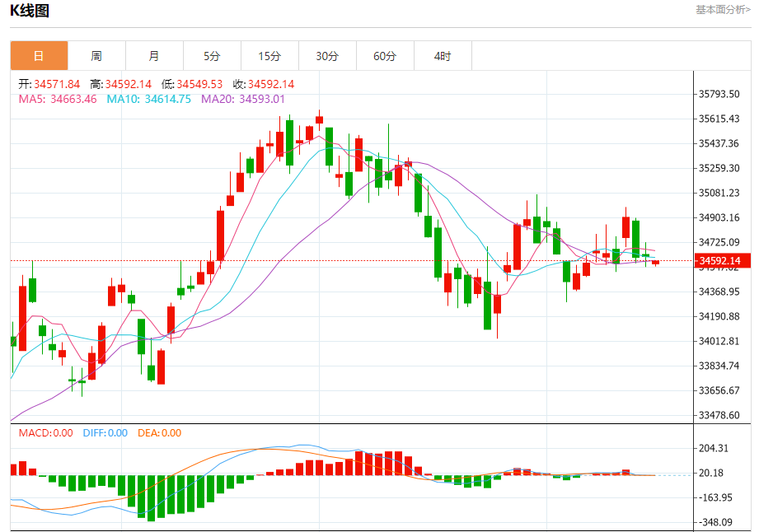Click the 35437.36 axis label
The height and width of the screenshot is (532, 759).
pos(719,143)
